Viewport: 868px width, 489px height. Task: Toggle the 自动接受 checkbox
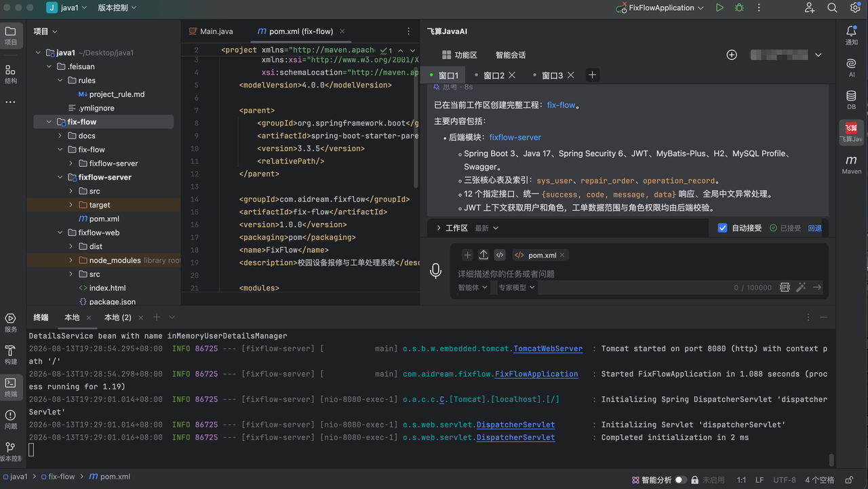[x=722, y=228]
